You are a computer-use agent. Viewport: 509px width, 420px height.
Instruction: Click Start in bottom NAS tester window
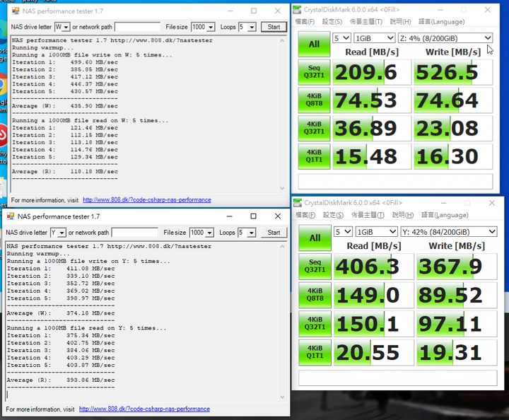tap(274, 233)
